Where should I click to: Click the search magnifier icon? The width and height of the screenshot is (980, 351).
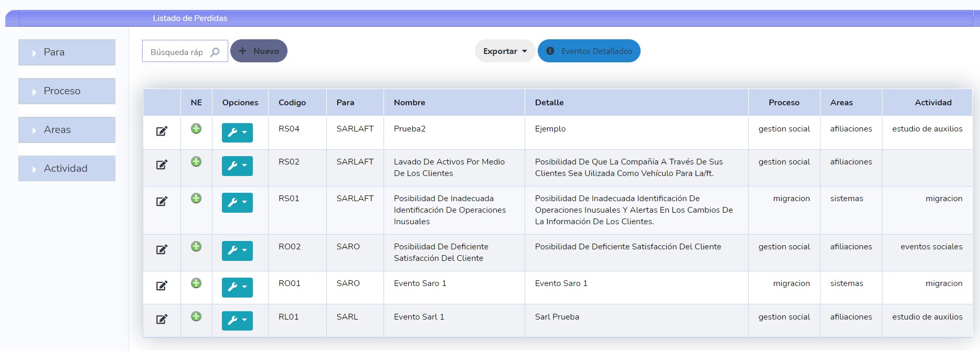coord(215,52)
